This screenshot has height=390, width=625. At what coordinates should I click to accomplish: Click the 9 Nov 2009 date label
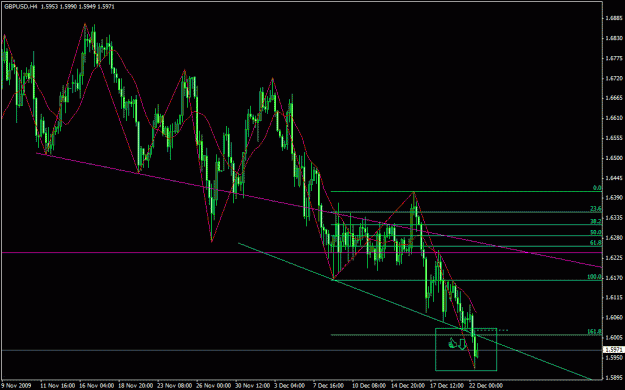[15, 386]
